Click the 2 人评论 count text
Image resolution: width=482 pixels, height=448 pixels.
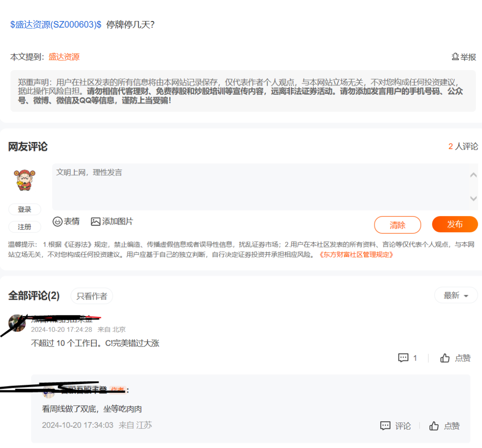point(463,147)
